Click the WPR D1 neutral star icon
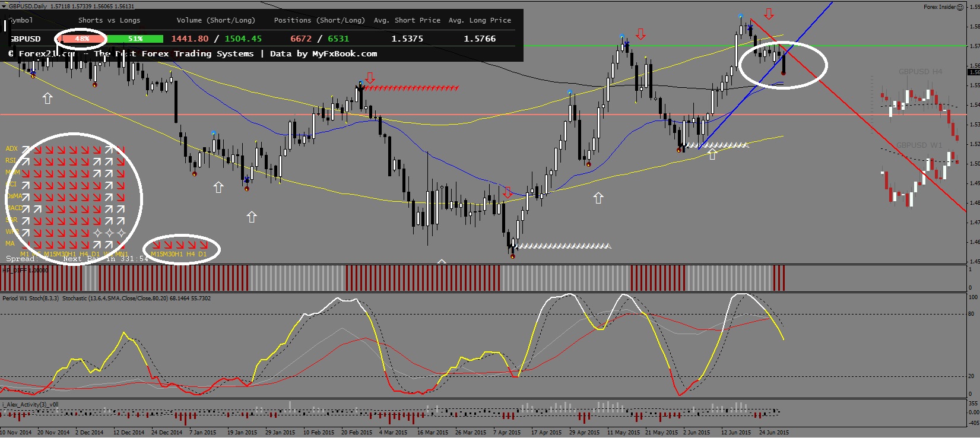This screenshot has height=438, width=980. pos(97,233)
